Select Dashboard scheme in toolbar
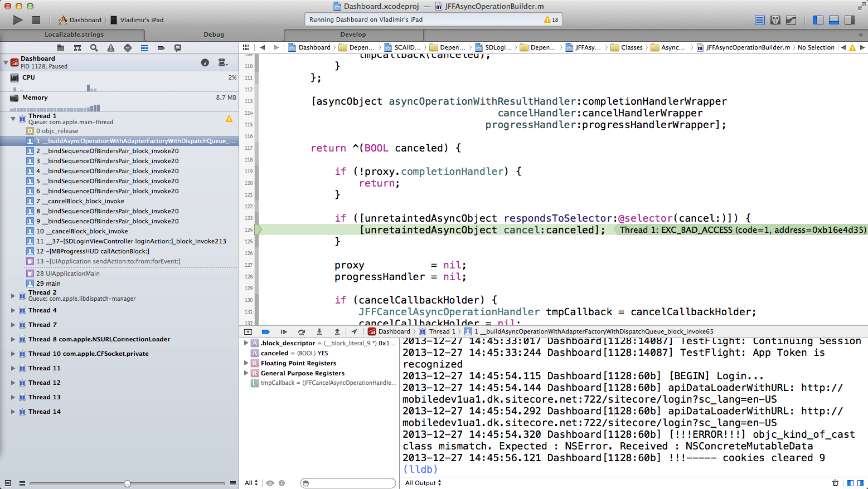 coord(80,20)
